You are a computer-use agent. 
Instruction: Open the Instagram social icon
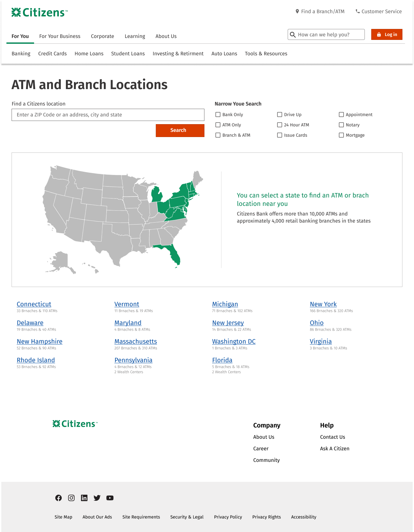point(71,498)
